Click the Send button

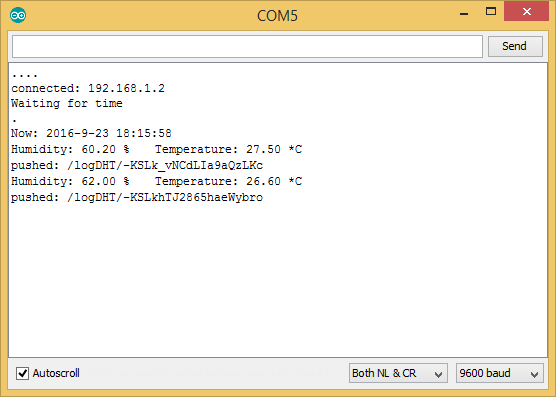point(515,46)
